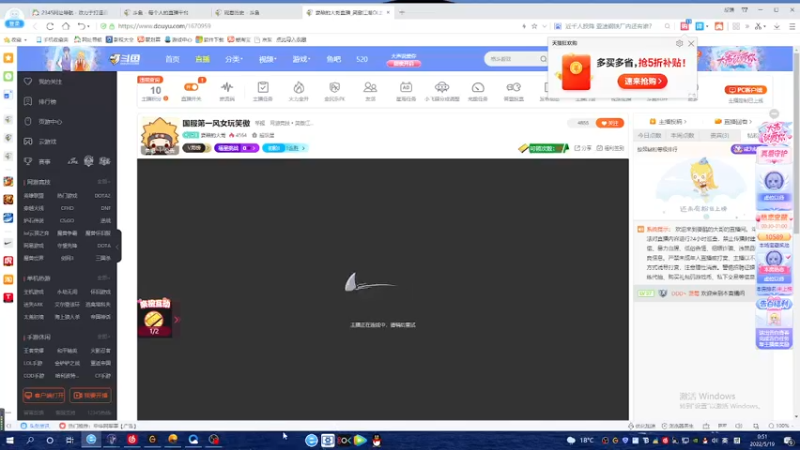Image resolution: width=800 pixels, height=450 pixels.
Task: Open the 火力全开 flame icon
Action: click(x=298, y=87)
